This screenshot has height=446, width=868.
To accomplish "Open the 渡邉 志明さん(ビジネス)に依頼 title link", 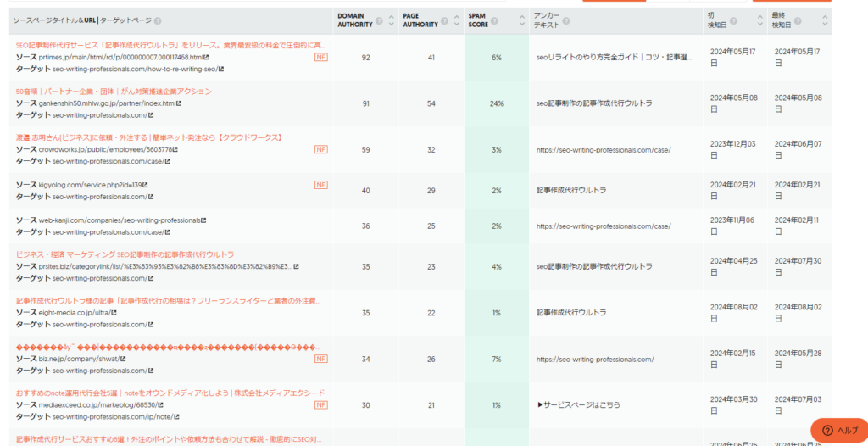I will 149,137.
